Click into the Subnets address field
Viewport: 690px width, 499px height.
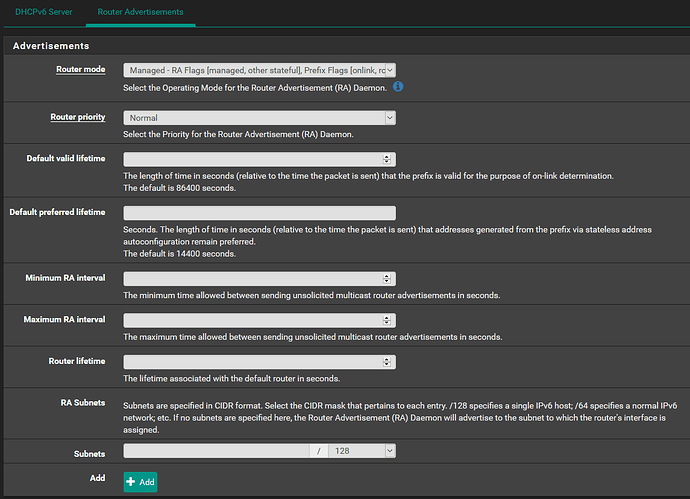(217, 451)
